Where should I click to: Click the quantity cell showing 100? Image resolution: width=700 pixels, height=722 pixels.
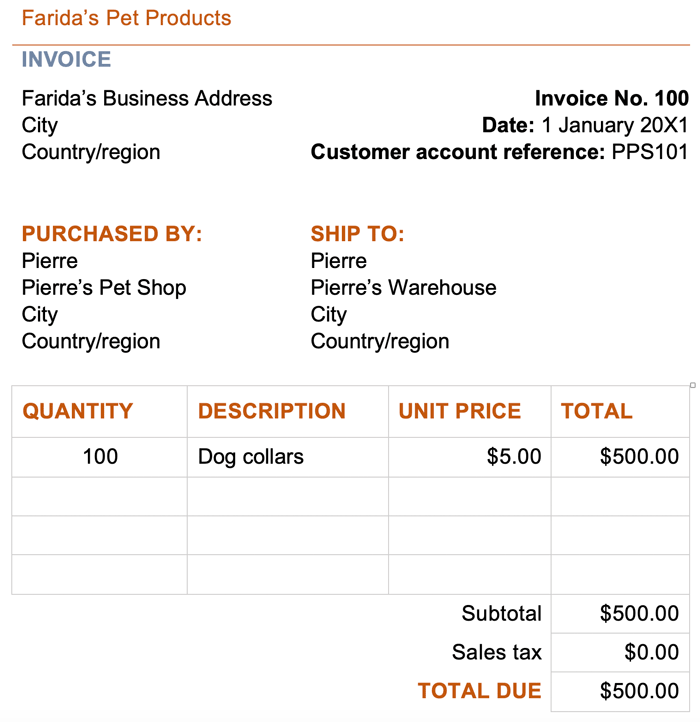(x=100, y=457)
